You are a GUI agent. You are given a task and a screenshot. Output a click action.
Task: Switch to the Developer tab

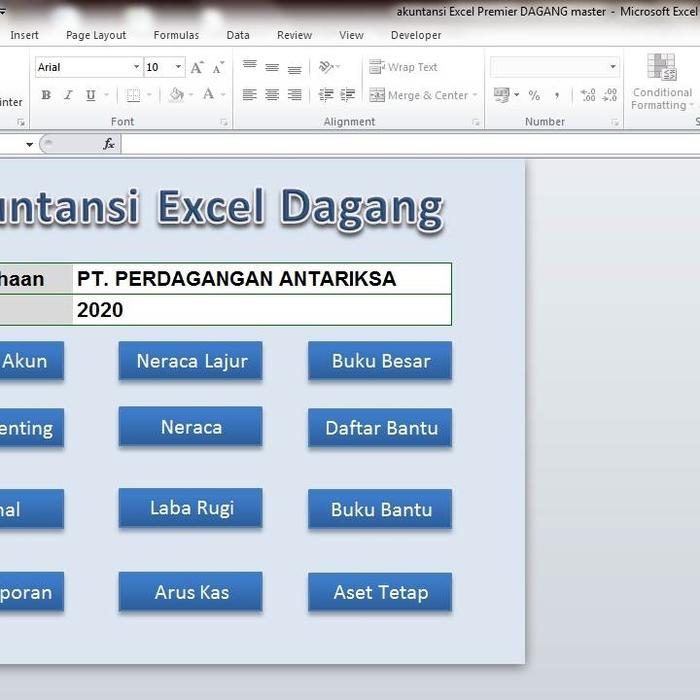coord(416,35)
